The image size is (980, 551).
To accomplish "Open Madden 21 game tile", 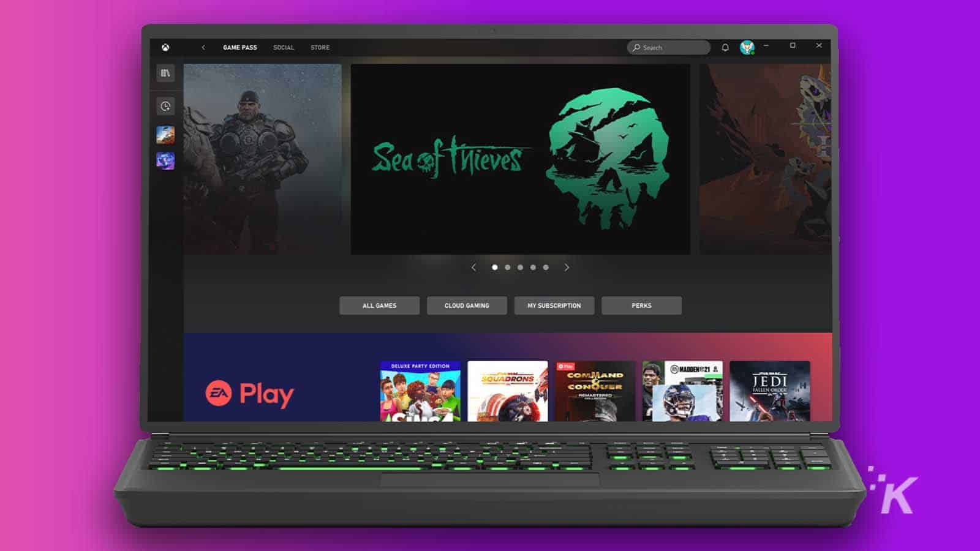I will click(682, 391).
